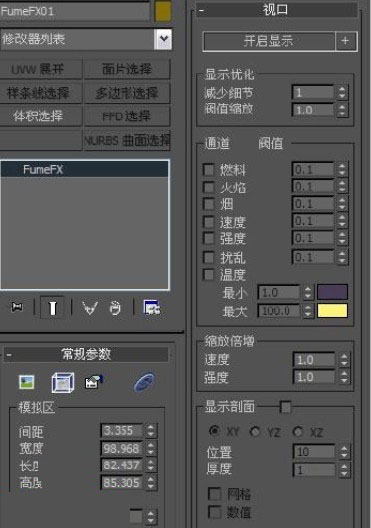
Task: Click 长度 value field 82.437
Action: tap(122, 465)
